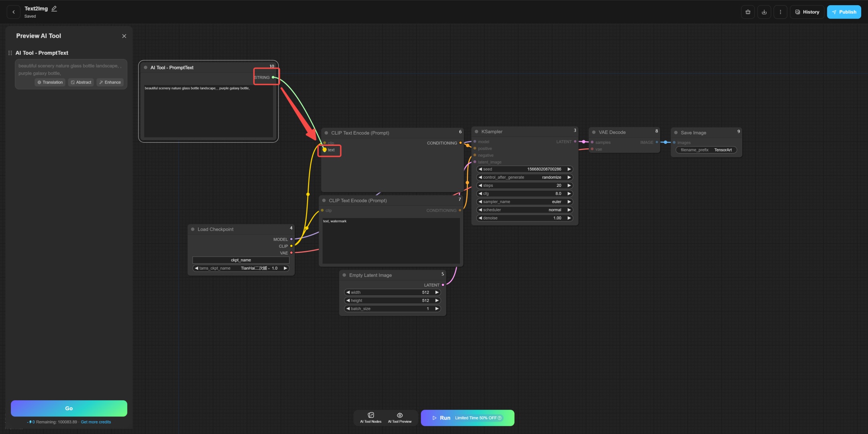This screenshot has height=434, width=868.
Task: Click the Get more credits link
Action: [x=96, y=422]
